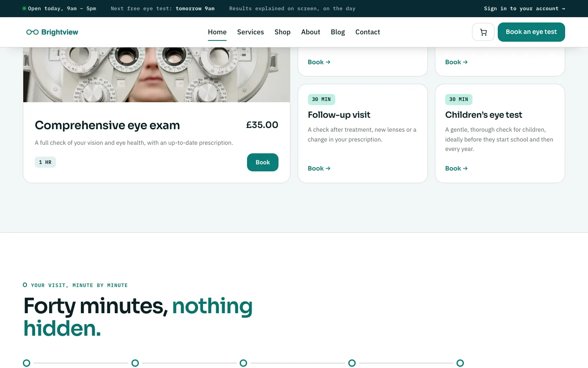Click Book link above Follow-up visit card
Screen dimensions: 588x368
point(319,62)
